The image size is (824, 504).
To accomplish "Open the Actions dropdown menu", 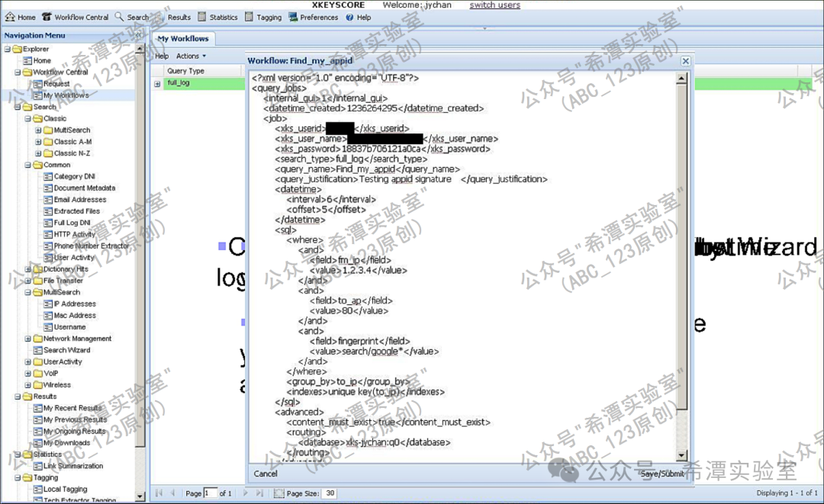I will 191,56.
